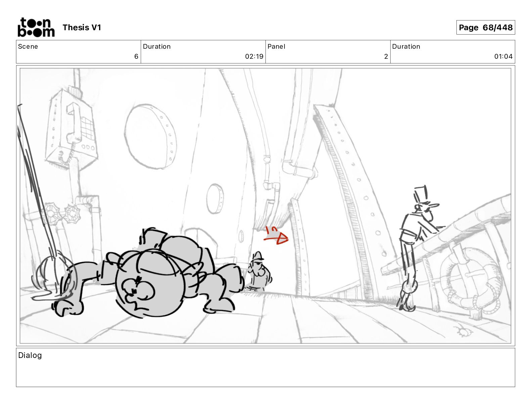This screenshot has height=411, width=532.
Task: Click the Toon Boom logo
Action: tap(36, 27)
